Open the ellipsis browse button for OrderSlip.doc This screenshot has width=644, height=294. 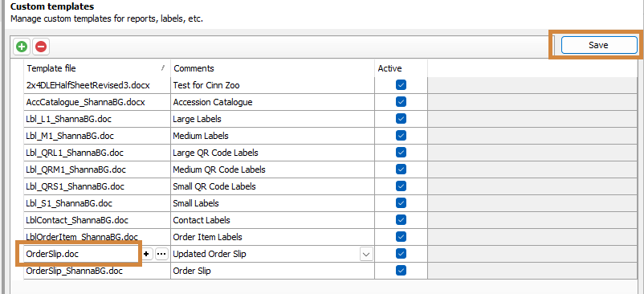tap(162, 255)
